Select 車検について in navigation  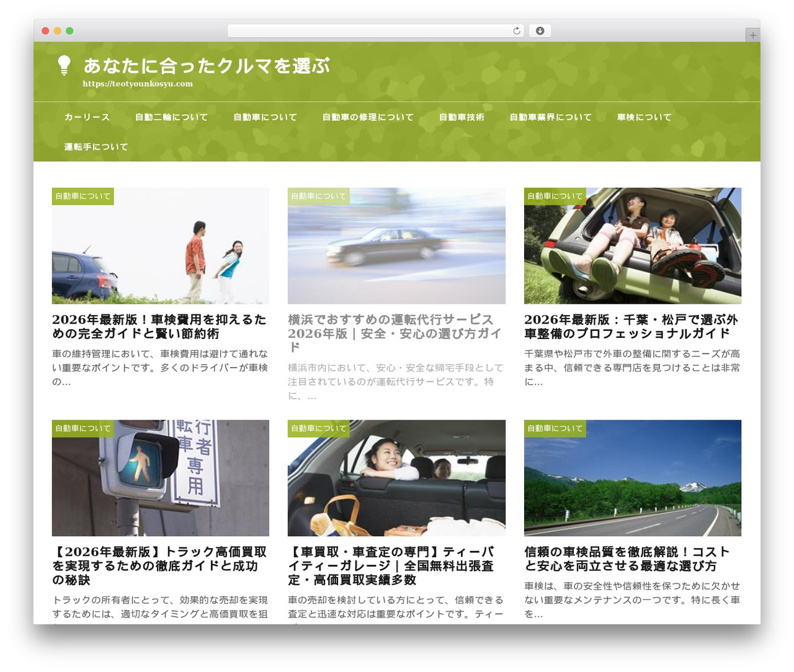pos(644,117)
